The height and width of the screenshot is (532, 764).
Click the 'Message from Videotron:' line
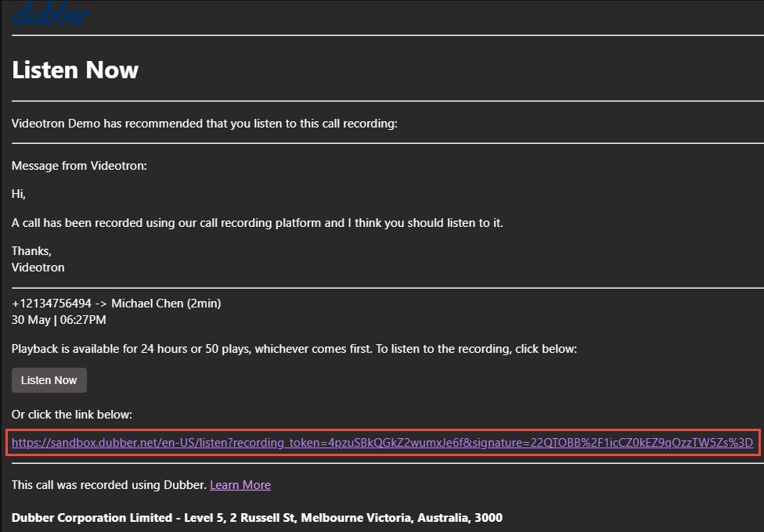coord(79,166)
